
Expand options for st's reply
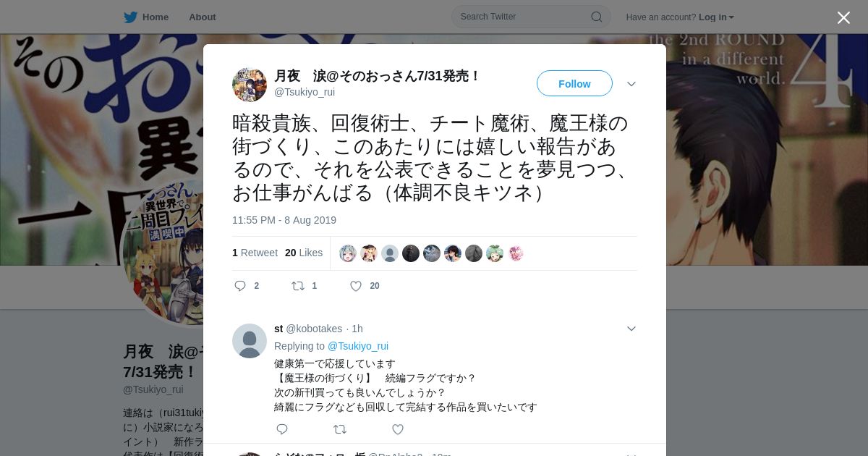631,329
